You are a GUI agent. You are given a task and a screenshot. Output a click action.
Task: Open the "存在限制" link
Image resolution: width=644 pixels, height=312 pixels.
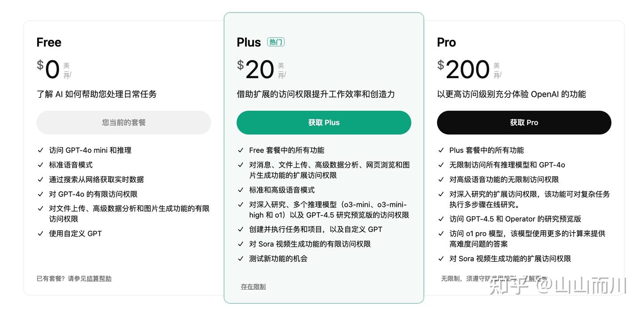tap(253, 287)
